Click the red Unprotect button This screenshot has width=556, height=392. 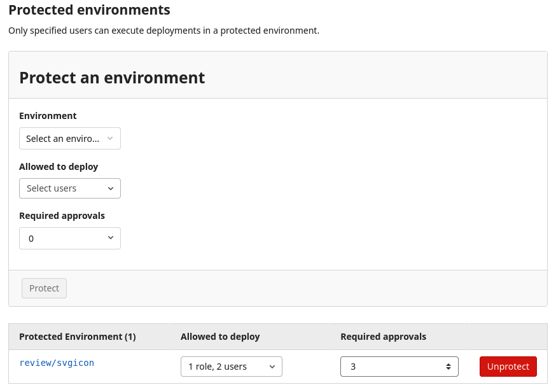coord(508,367)
